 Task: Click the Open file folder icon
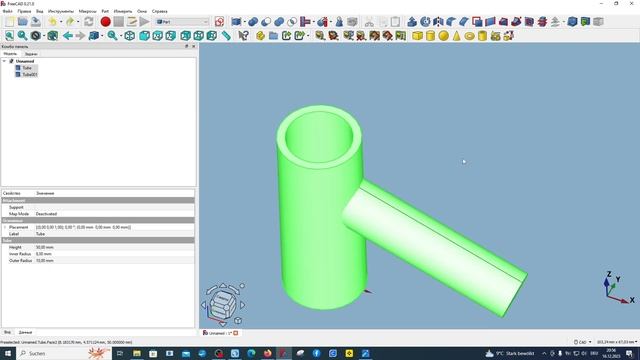click(x=22, y=22)
